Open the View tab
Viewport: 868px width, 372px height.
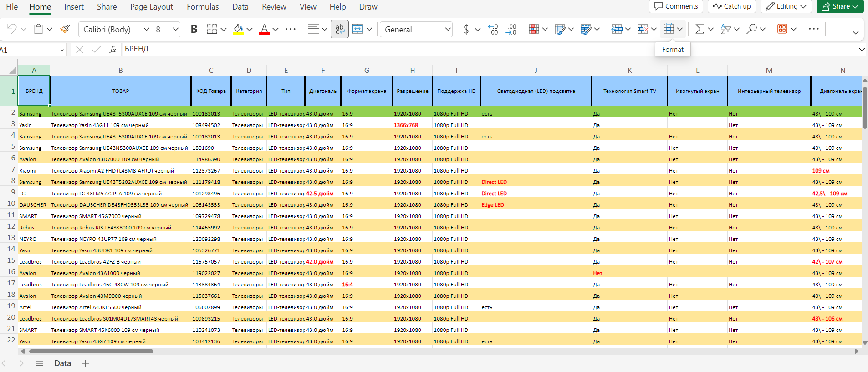pyautogui.click(x=308, y=7)
